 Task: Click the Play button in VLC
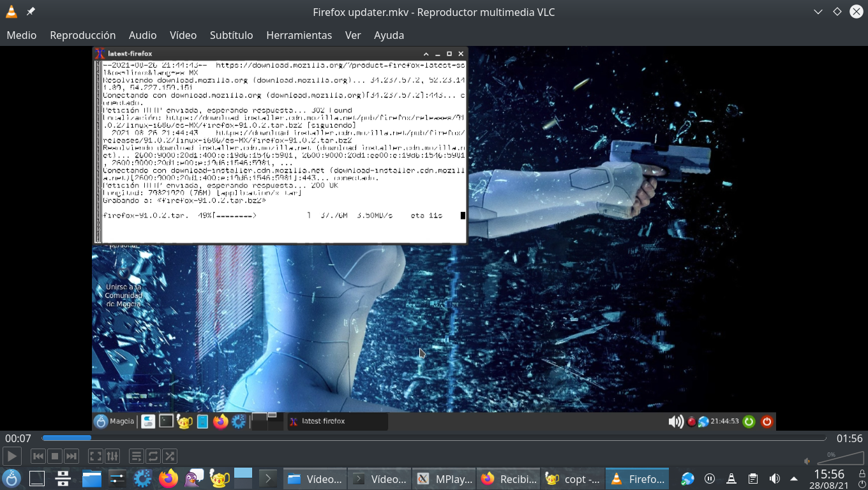tap(12, 456)
